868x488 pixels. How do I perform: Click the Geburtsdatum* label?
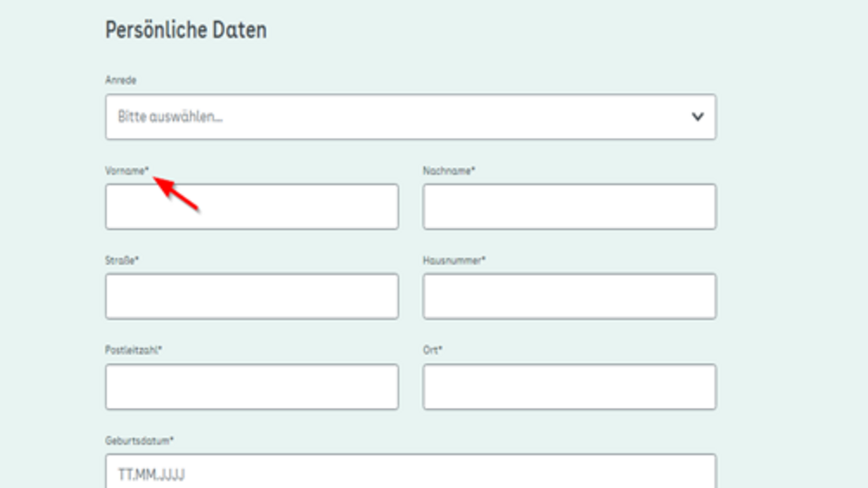point(139,440)
